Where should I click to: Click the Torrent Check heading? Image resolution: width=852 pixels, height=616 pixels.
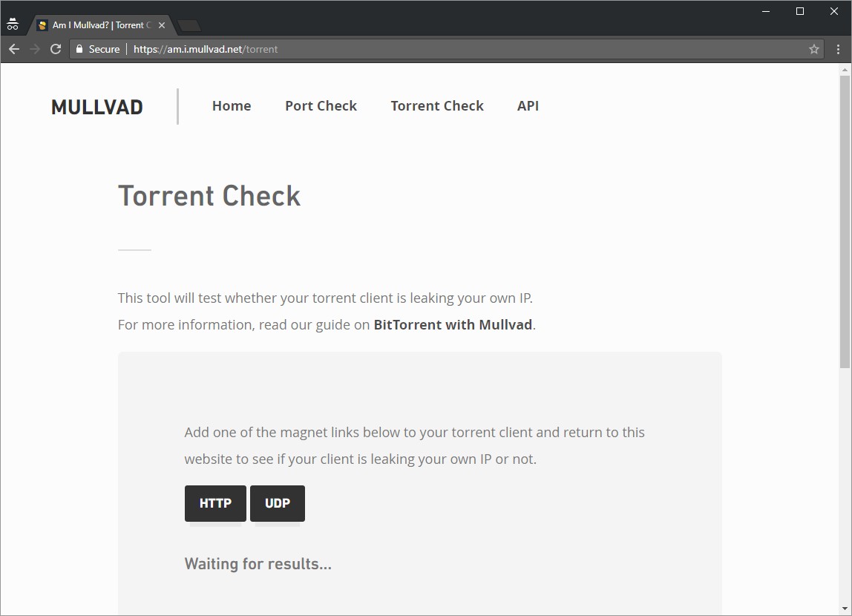(x=209, y=195)
